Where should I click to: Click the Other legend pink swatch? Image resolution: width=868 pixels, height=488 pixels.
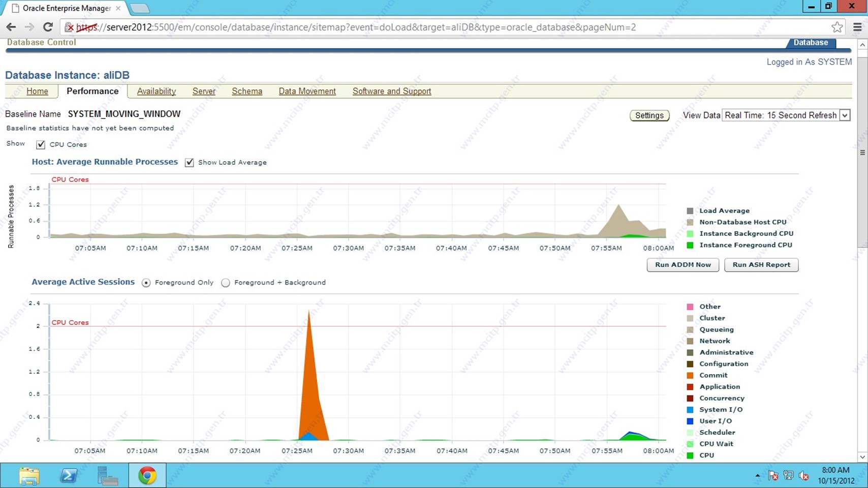tap(690, 307)
